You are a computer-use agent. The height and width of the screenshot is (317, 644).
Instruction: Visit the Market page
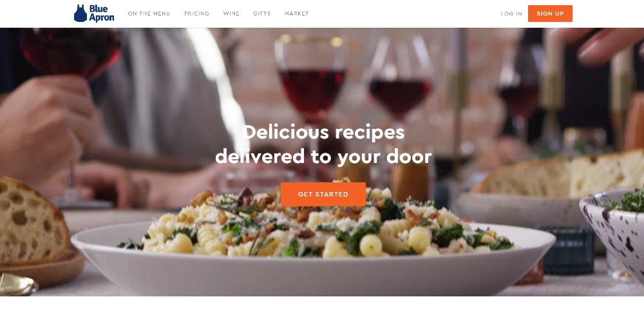pyautogui.click(x=296, y=14)
